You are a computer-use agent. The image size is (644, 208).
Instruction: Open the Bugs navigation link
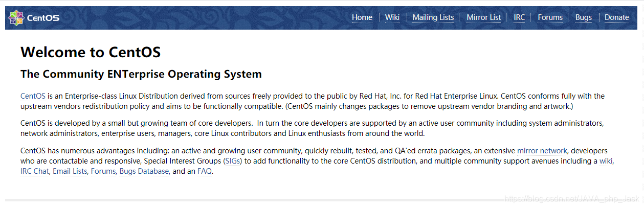584,17
